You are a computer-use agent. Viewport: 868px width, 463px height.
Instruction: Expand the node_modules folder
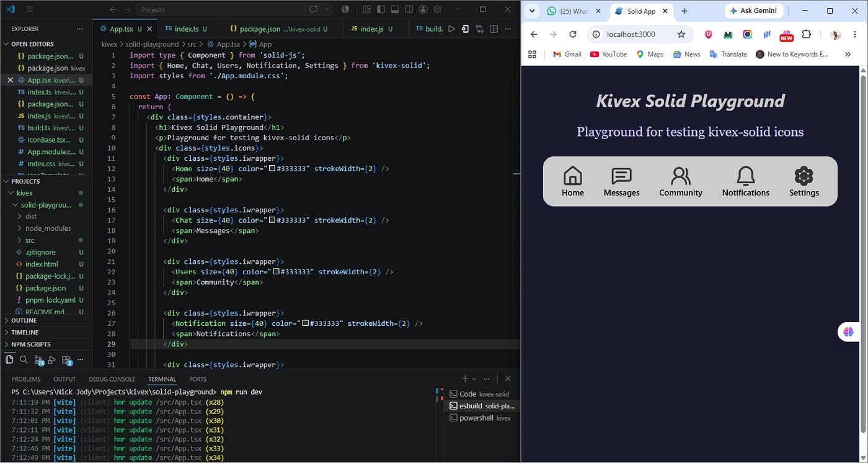tap(46, 228)
